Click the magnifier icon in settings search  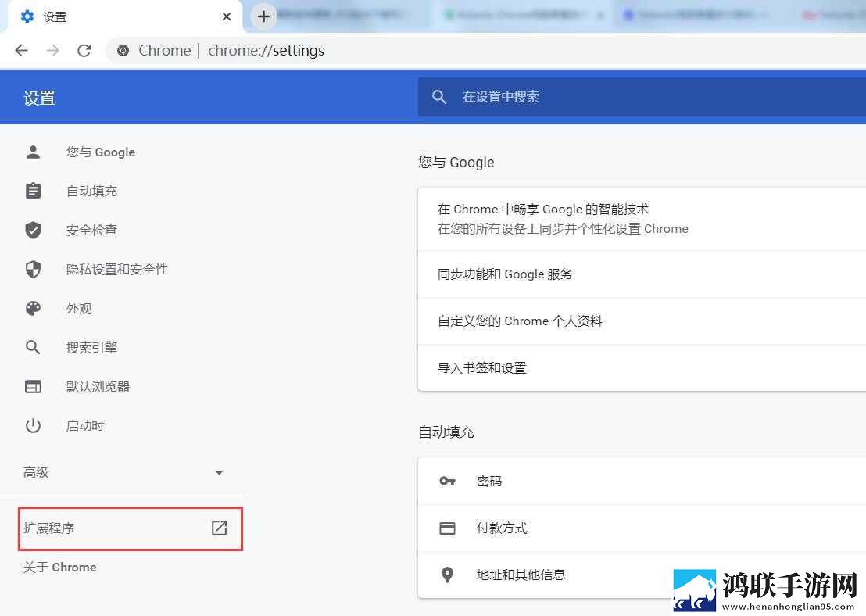pyautogui.click(x=439, y=97)
